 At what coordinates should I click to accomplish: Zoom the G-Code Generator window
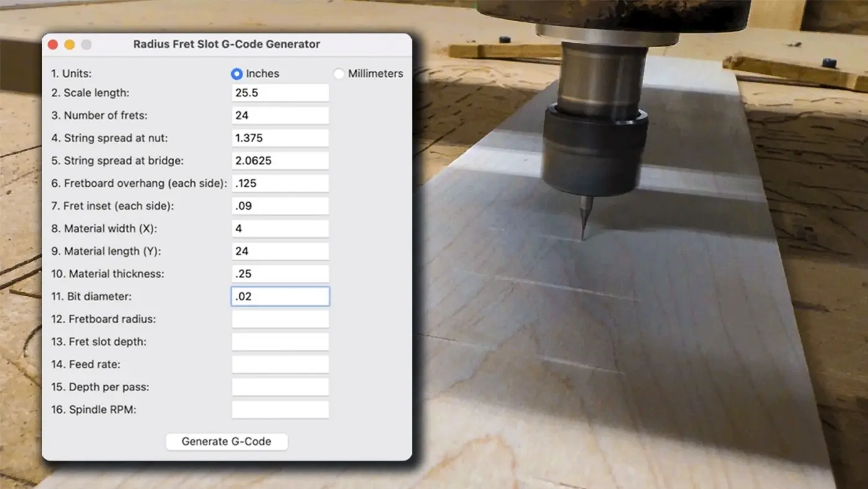[86, 44]
